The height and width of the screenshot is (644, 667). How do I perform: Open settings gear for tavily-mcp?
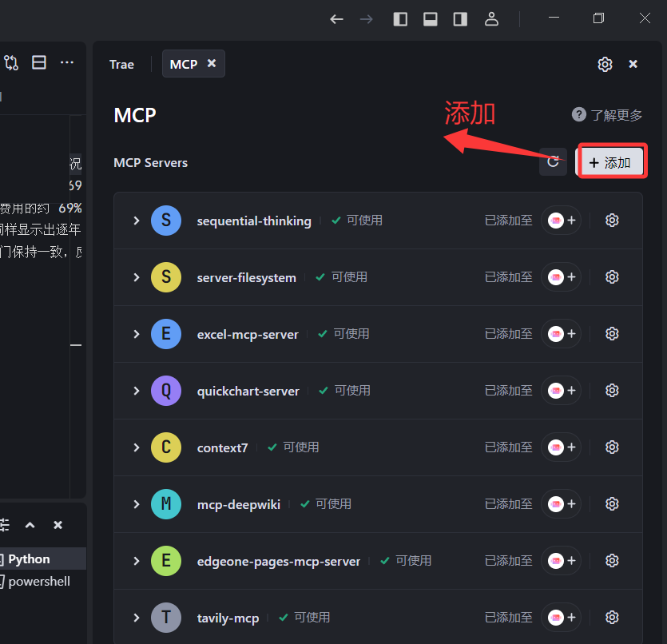(x=612, y=618)
